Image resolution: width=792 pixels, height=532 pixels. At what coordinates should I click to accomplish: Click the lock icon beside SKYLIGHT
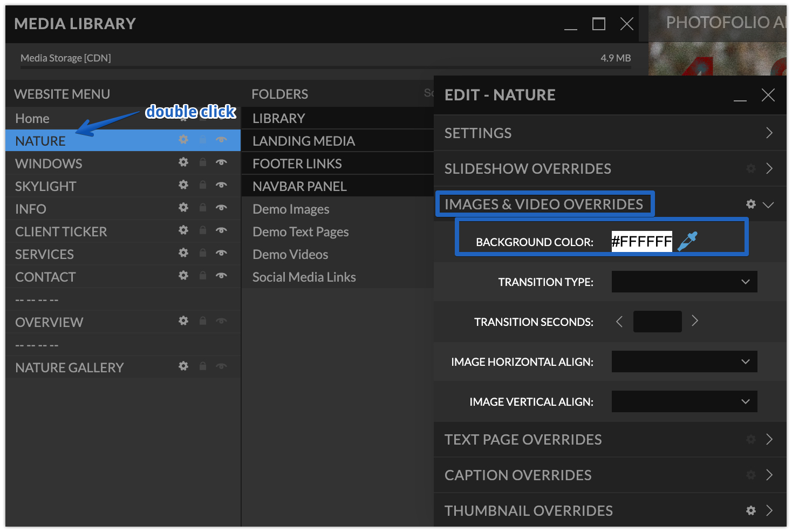(203, 185)
